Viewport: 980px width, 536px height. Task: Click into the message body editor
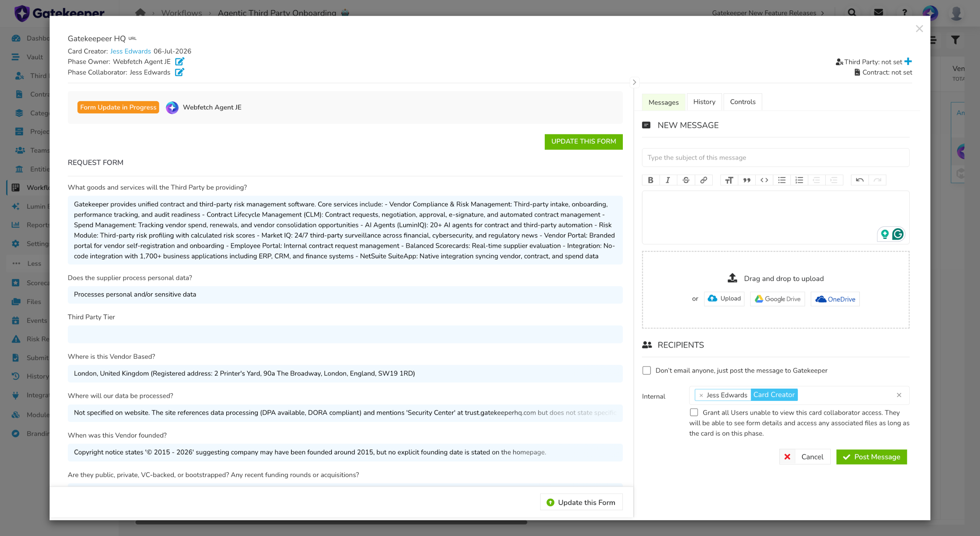[776, 217]
